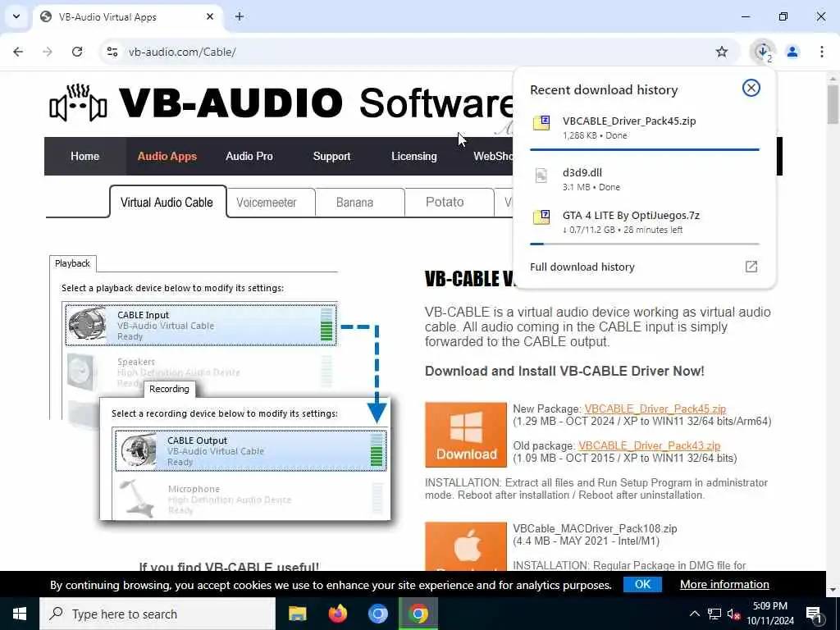Open the Support menu item
This screenshot has width=840, height=630.
tap(331, 157)
